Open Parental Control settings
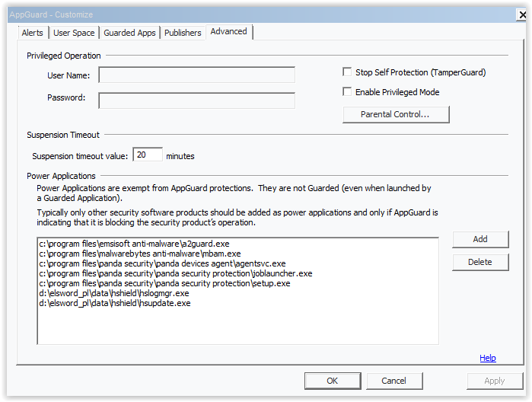 [x=396, y=114]
